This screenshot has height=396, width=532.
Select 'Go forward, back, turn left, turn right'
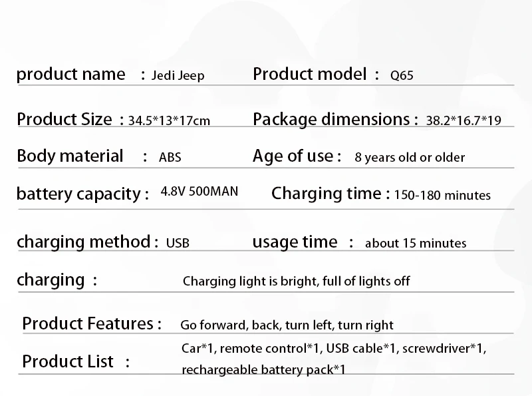(x=287, y=325)
